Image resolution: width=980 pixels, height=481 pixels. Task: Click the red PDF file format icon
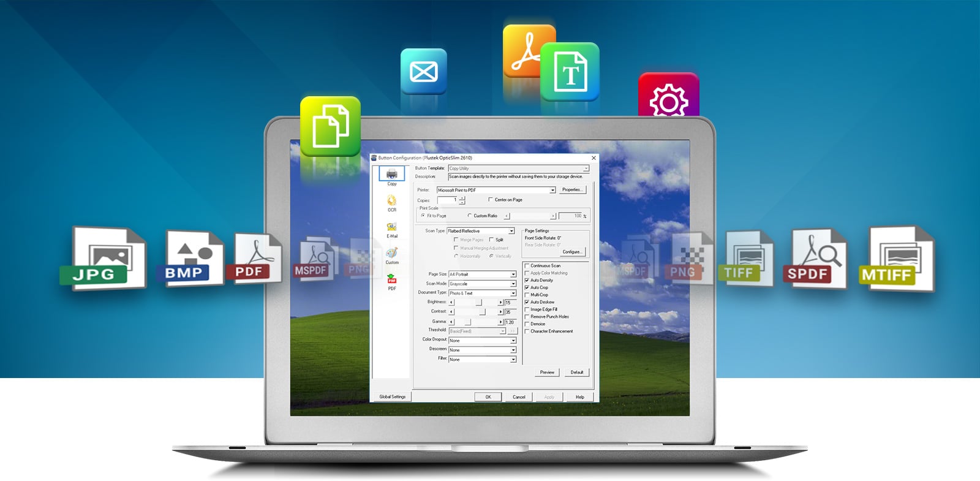[254, 259]
